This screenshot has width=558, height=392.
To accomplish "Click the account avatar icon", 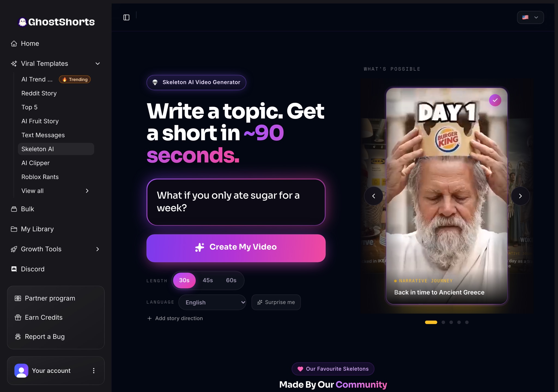I will [21, 371].
